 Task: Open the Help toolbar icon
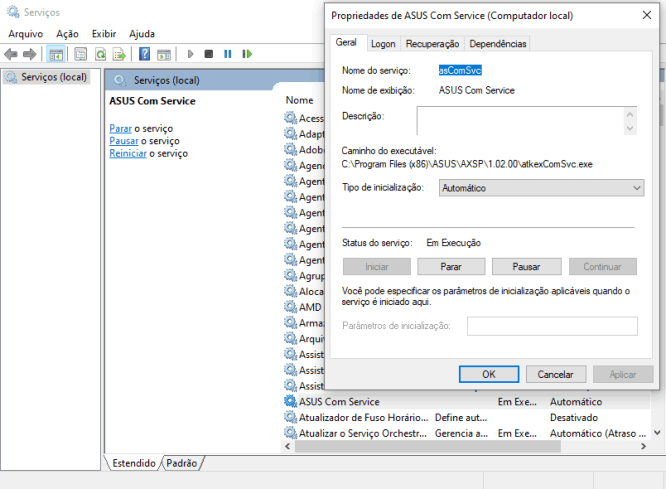click(144, 54)
